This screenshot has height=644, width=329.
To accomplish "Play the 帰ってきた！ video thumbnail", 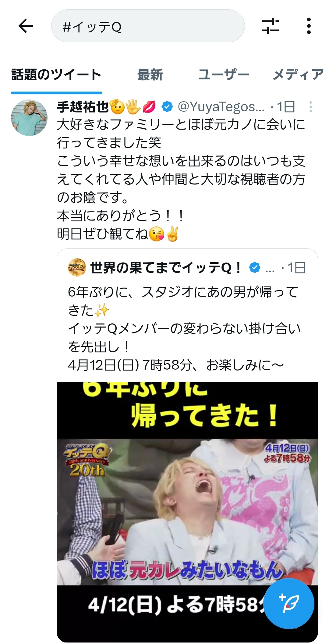I will coord(187,512).
